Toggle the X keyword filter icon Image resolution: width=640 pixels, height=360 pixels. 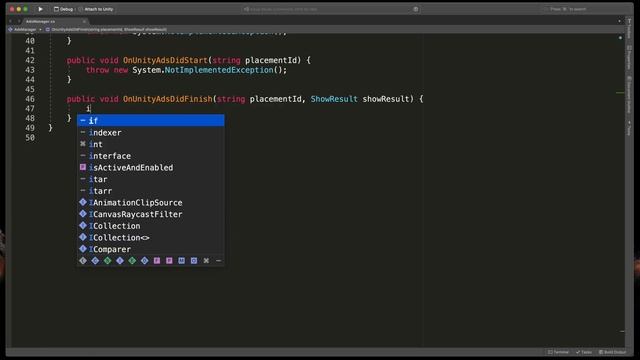[x=206, y=260]
